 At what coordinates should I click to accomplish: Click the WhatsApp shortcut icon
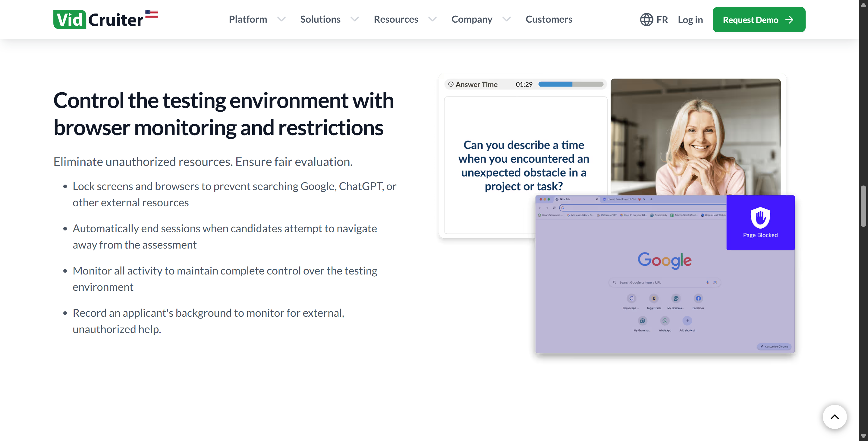(x=665, y=321)
